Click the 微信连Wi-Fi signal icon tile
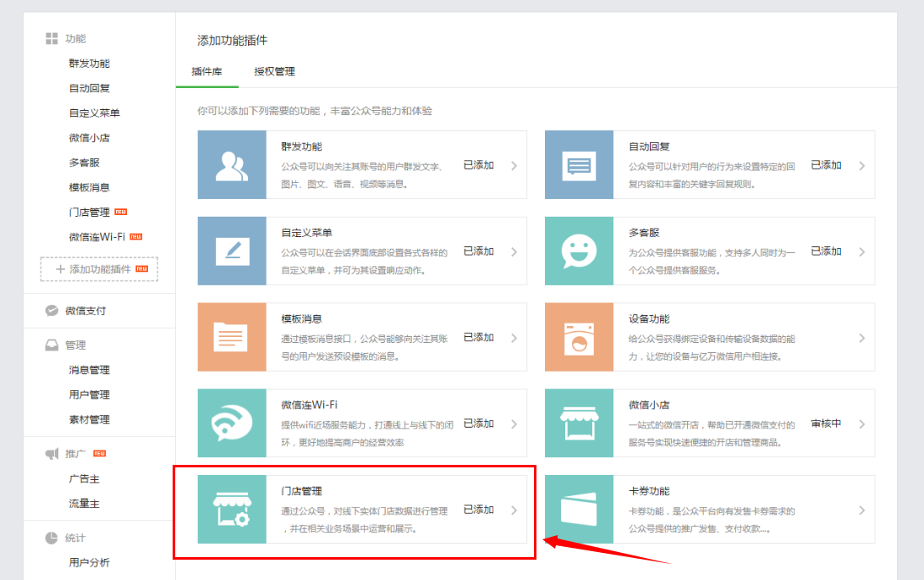This screenshot has height=580, width=924. coord(232,423)
